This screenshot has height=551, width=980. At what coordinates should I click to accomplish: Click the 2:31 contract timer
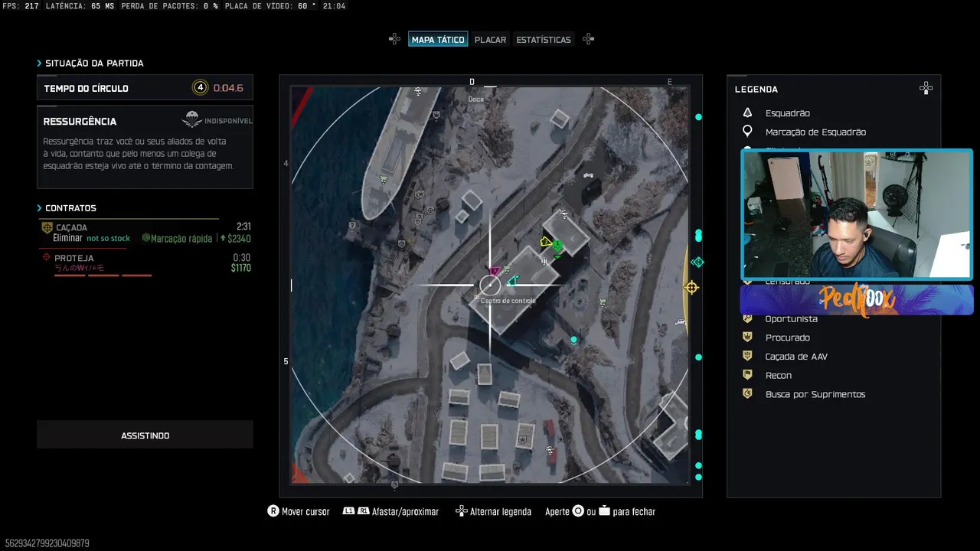(x=243, y=227)
